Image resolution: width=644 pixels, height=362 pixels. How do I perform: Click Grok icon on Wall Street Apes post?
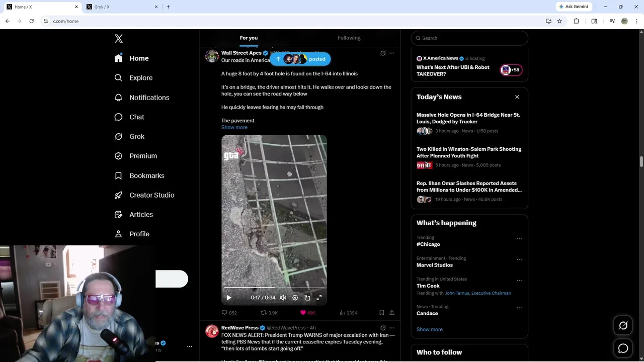tap(383, 53)
